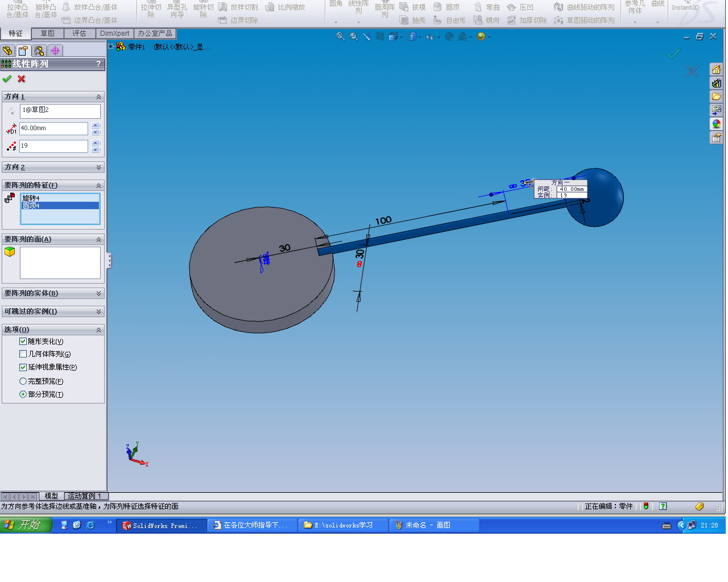Image resolution: width=728 pixels, height=582 pixels.
Task: Click the 要阵列的面 selection box
Action: point(60,263)
